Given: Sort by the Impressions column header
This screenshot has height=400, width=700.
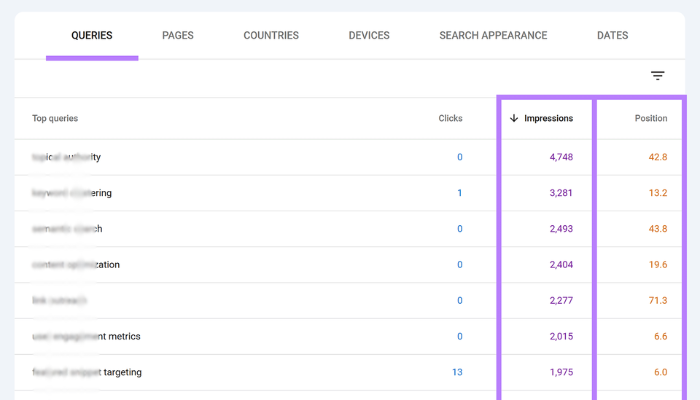Looking at the screenshot, I should click(548, 118).
